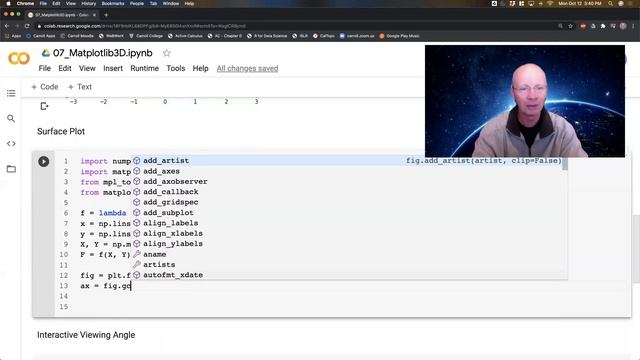Go back in Chrome
The height and width of the screenshot is (360, 640).
(7, 26)
